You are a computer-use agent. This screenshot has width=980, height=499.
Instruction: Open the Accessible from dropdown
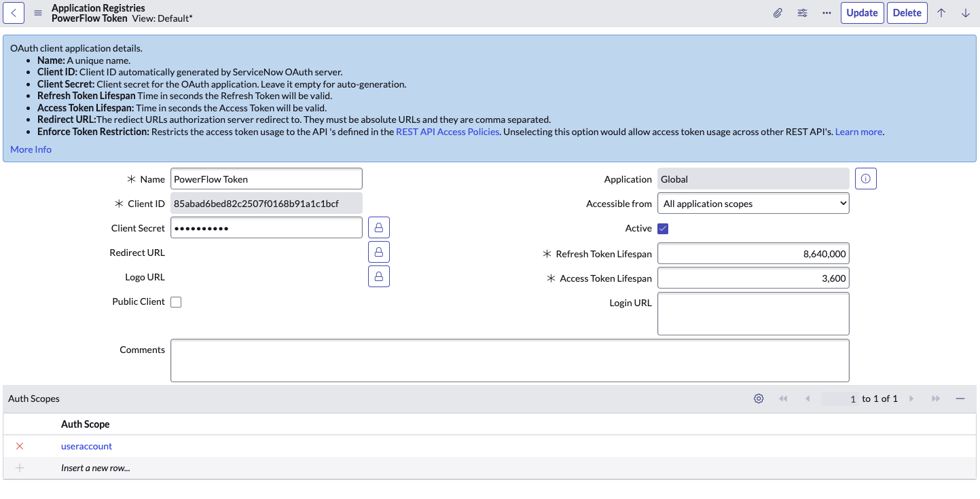(x=753, y=204)
